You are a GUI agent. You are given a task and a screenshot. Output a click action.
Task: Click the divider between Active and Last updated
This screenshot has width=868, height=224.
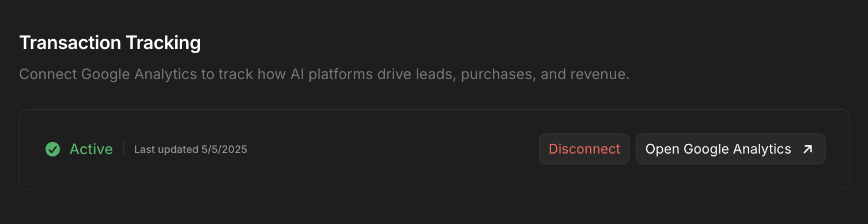(123, 149)
